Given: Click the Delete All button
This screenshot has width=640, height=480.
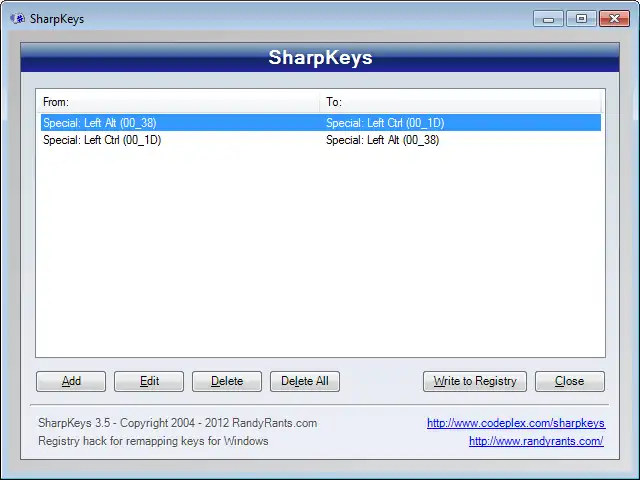Looking at the screenshot, I should [305, 381].
